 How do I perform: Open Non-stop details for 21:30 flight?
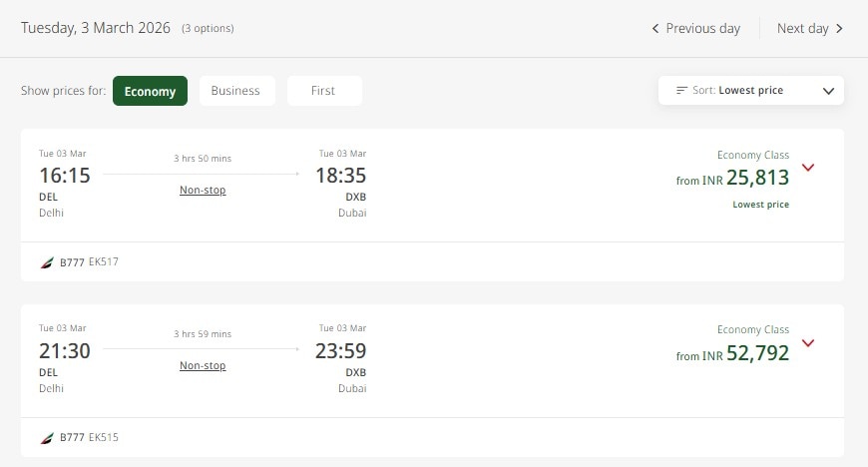point(203,365)
